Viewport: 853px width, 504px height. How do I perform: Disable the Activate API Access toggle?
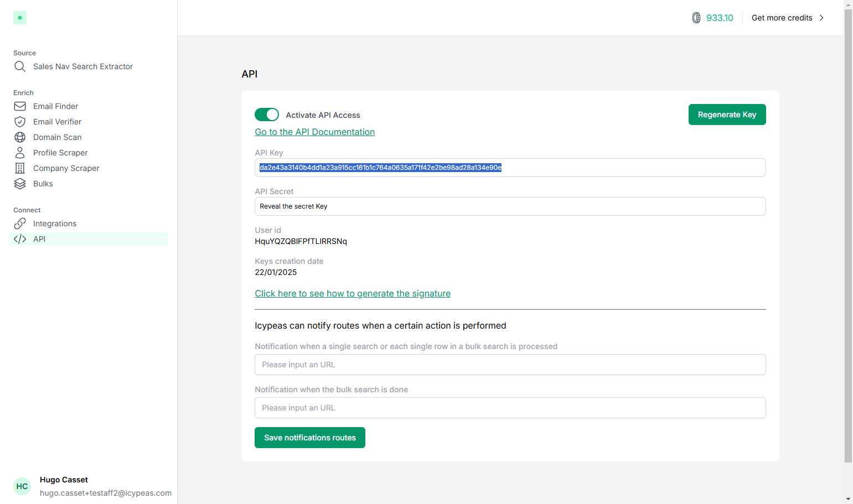[267, 115]
